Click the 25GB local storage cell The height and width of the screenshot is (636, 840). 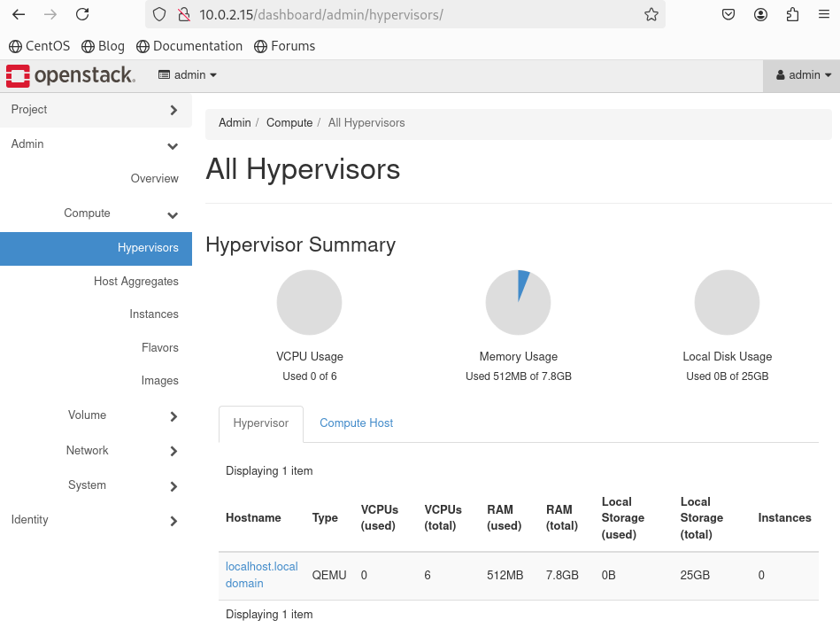point(695,576)
